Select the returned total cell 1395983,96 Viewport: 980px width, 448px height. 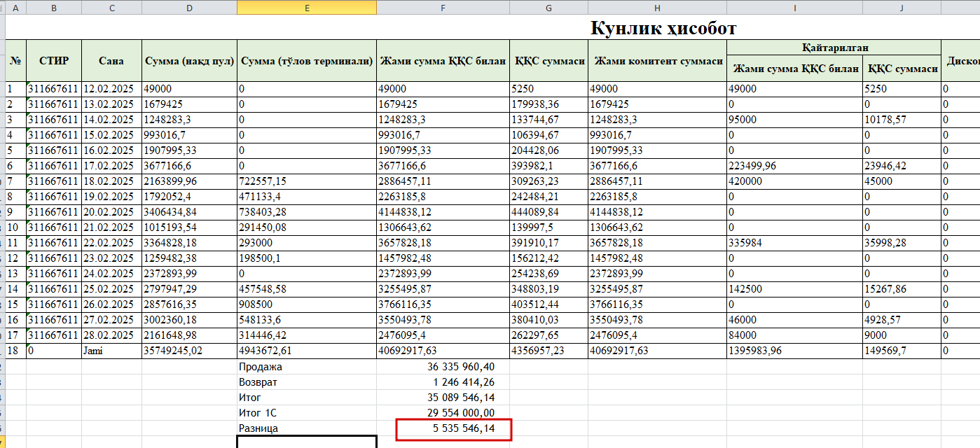(794, 351)
